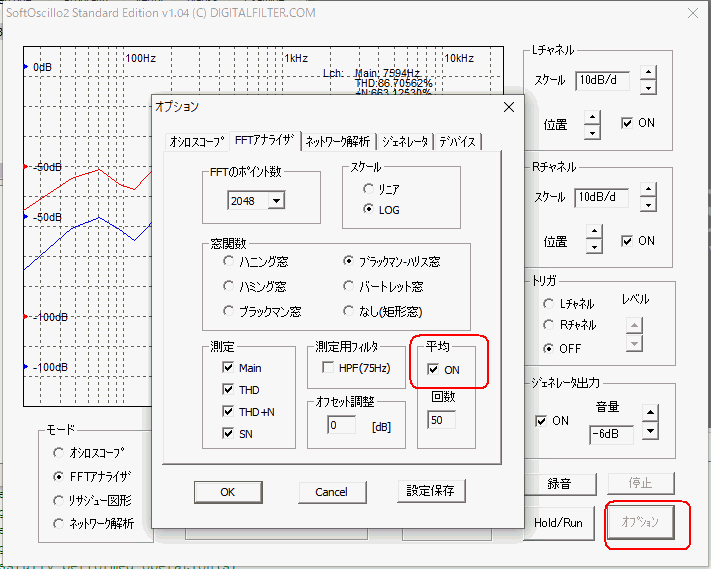Screen dimensions: 711x569
Task: Click the オフセット調整 dB input field
Action: (341, 425)
